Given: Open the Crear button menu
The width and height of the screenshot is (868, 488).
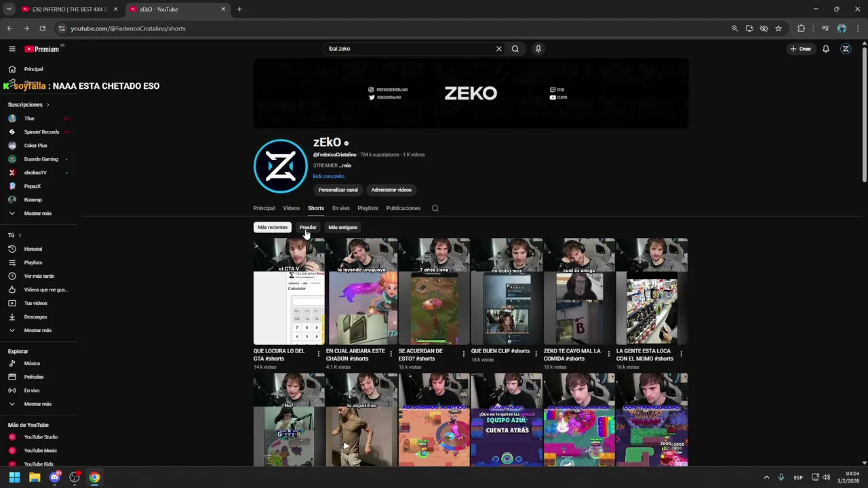Looking at the screenshot, I should (x=801, y=49).
